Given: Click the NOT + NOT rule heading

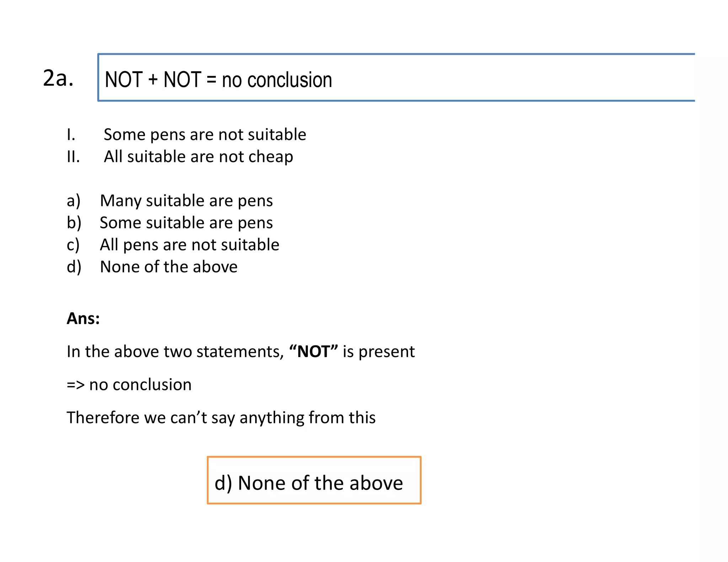Looking at the screenshot, I should (x=218, y=80).
